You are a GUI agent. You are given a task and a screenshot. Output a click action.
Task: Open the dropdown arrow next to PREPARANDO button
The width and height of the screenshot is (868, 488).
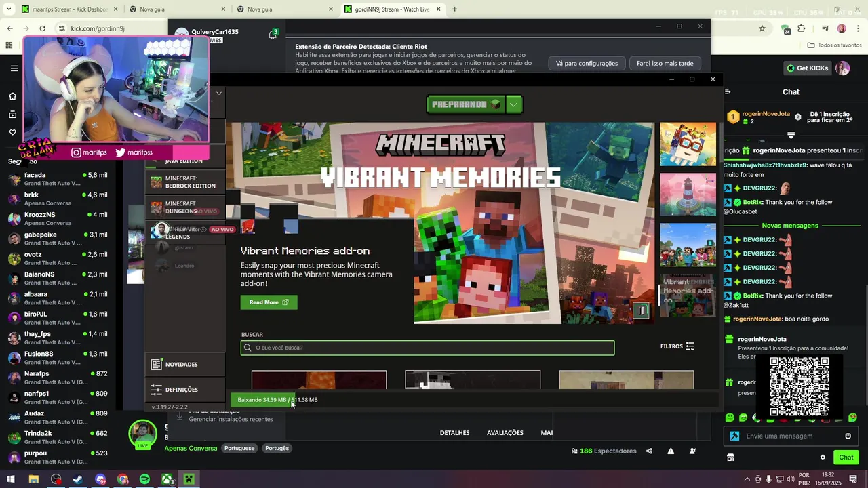coord(514,104)
